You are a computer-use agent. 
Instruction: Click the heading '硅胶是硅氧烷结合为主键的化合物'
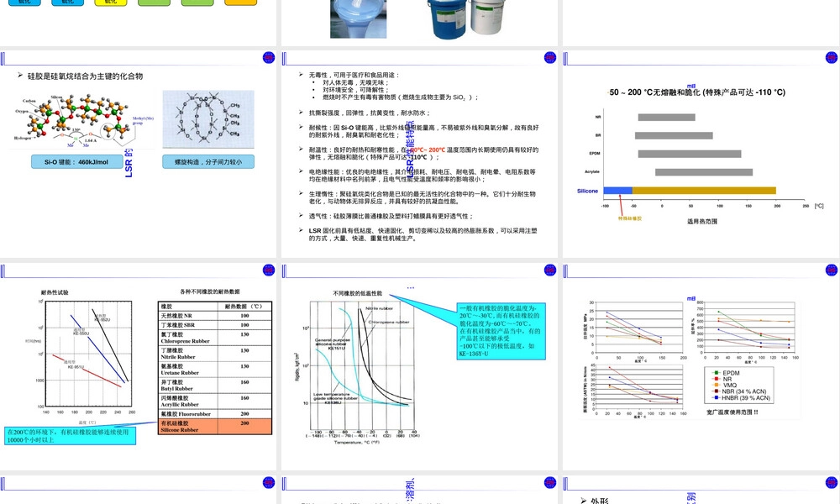click(85, 76)
